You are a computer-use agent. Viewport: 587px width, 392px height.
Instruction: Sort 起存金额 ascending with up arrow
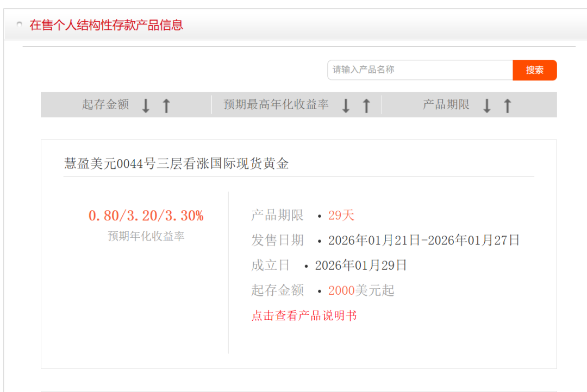pos(166,105)
